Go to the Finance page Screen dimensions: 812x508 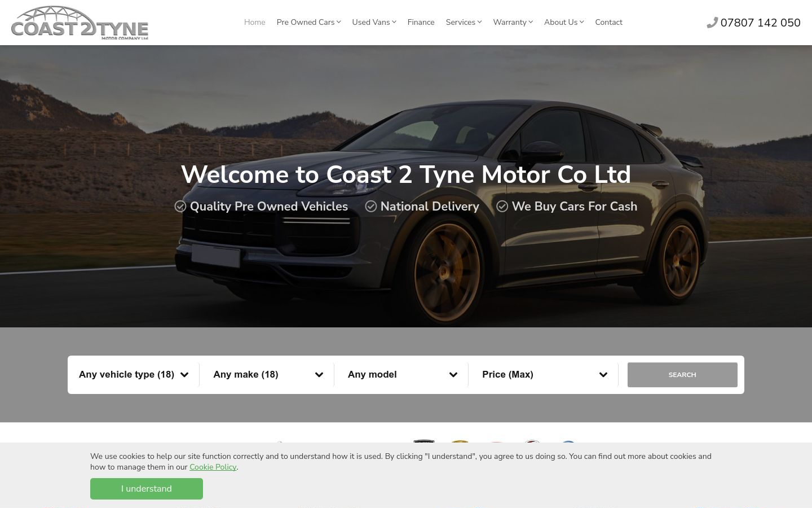[421, 22]
